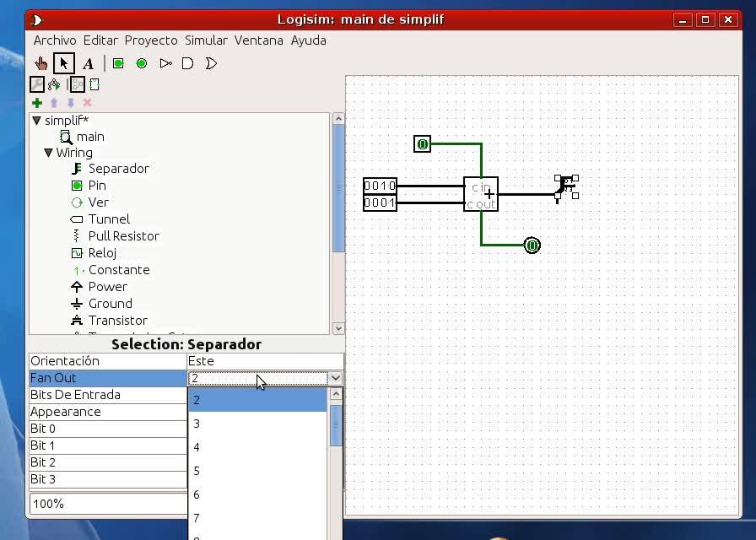The height and width of the screenshot is (540, 756).
Task: Click the Bits De Entrada property row
Action: (108, 395)
